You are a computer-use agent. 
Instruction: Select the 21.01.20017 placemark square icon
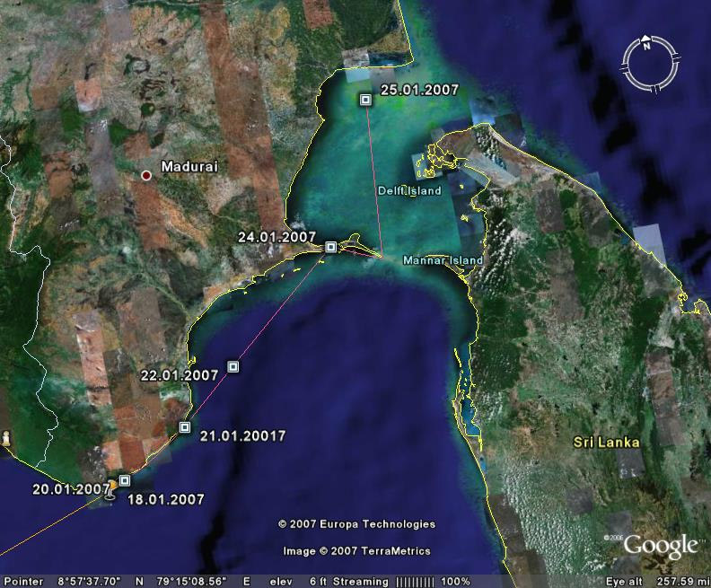click(x=185, y=427)
